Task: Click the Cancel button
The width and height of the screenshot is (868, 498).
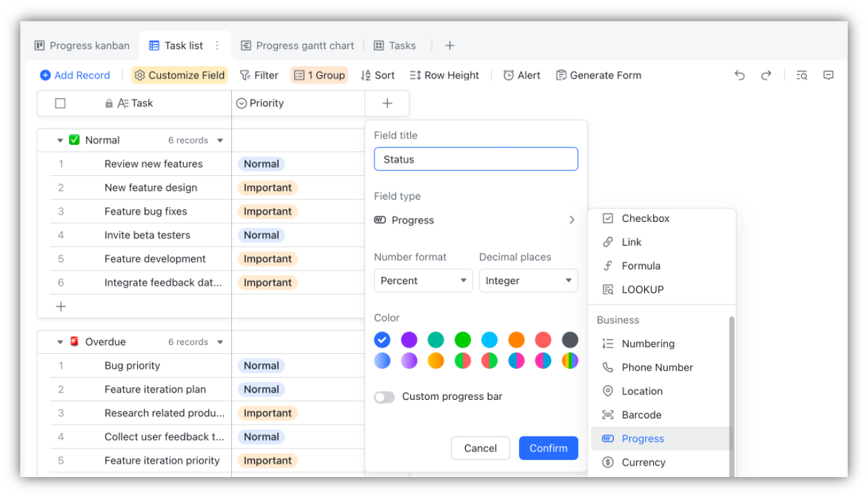Action: point(480,448)
